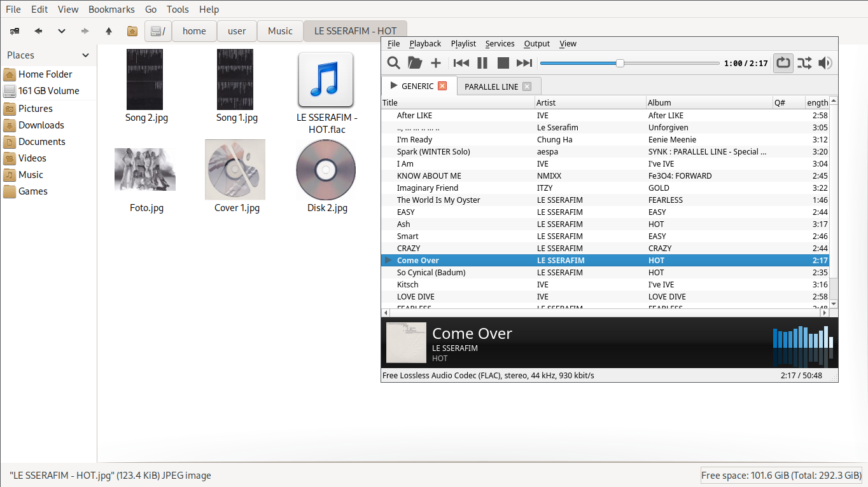
Task: Close the PARALLEL LINE playlist tab
Action: coord(526,86)
